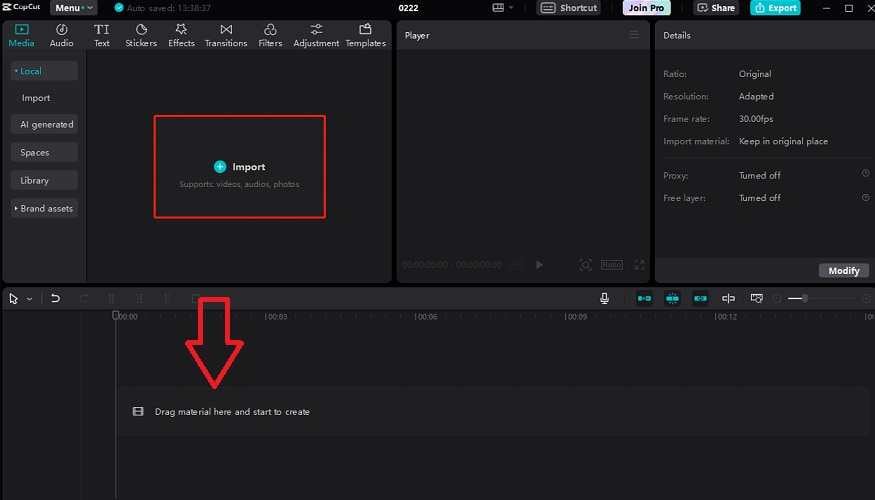The image size is (875, 500).
Task: Click the Record voiceover microphone icon
Action: tap(604, 299)
